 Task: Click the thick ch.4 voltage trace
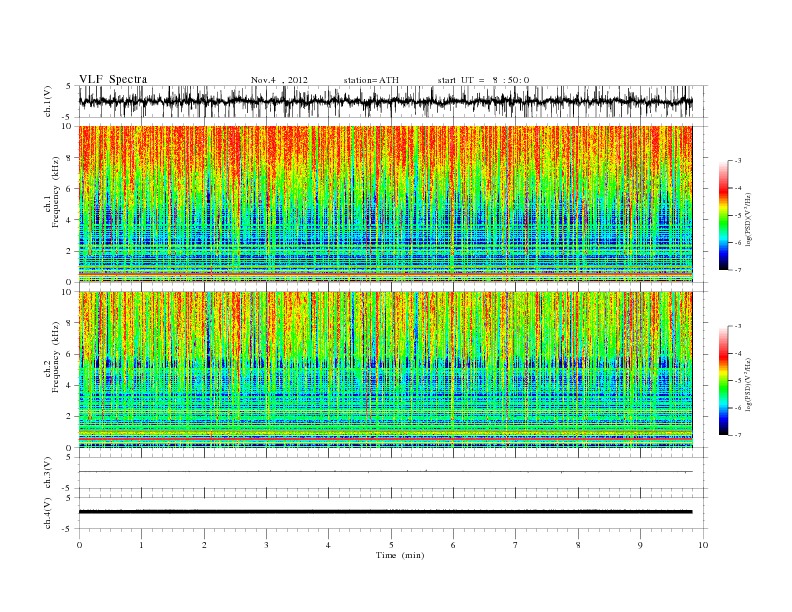click(x=385, y=512)
